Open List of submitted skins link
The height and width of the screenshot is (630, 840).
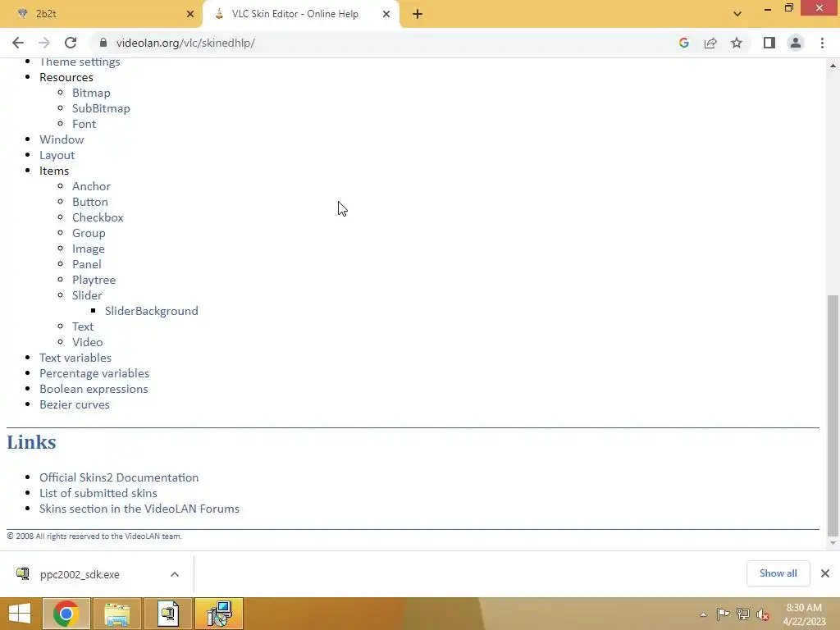click(x=98, y=493)
